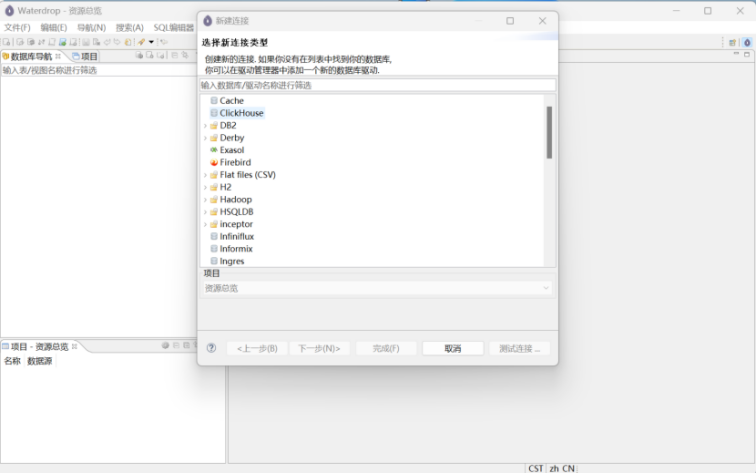Viewport: 756px width, 473px height.
Task: Expand the Derby driver group
Action: point(205,138)
